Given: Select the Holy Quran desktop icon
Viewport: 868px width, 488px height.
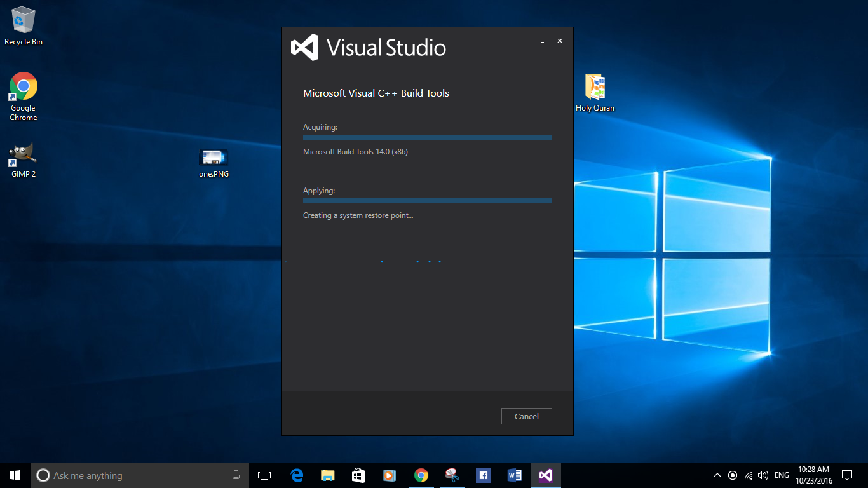Looking at the screenshot, I should [595, 93].
